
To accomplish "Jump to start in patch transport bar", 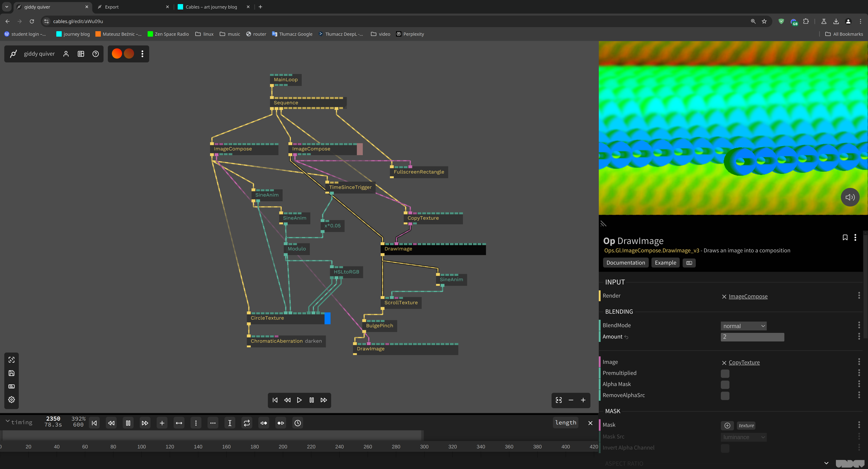I will tap(275, 400).
